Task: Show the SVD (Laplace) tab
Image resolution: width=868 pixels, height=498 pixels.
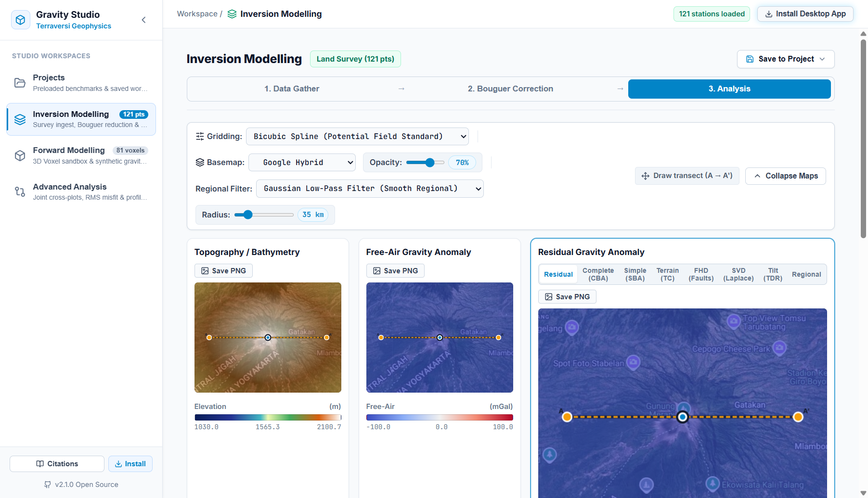Action: (x=738, y=274)
